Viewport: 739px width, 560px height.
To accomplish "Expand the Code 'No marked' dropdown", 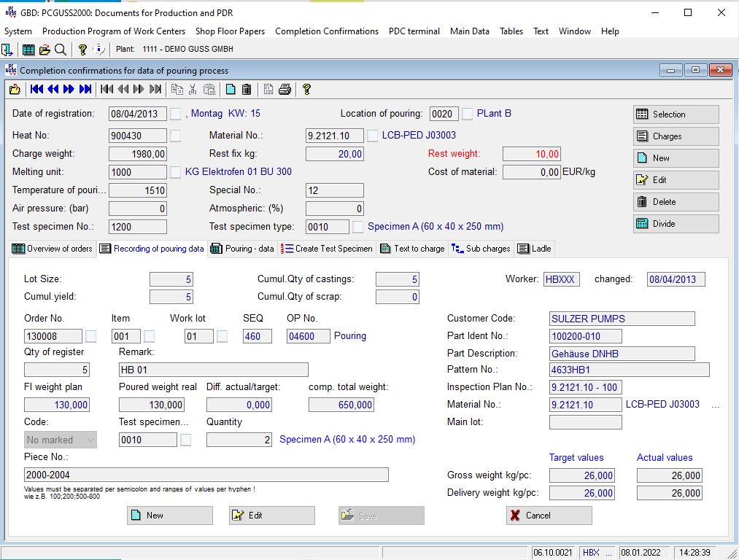I will pos(90,440).
